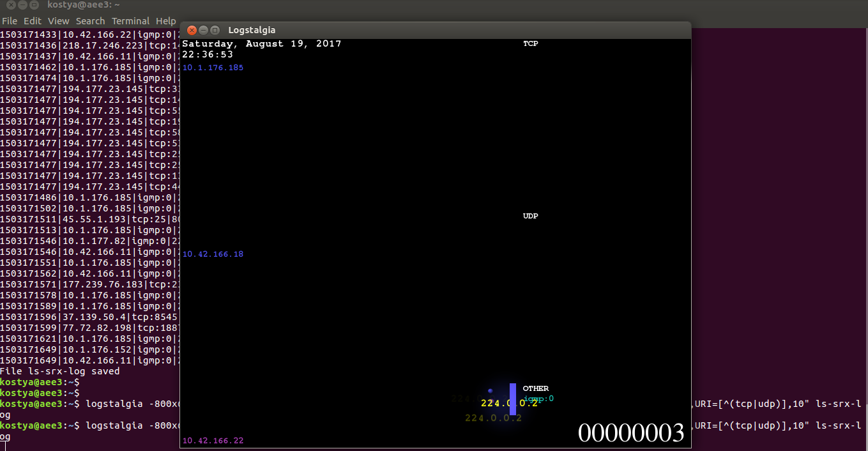Open the Search menu

[90, 20]
